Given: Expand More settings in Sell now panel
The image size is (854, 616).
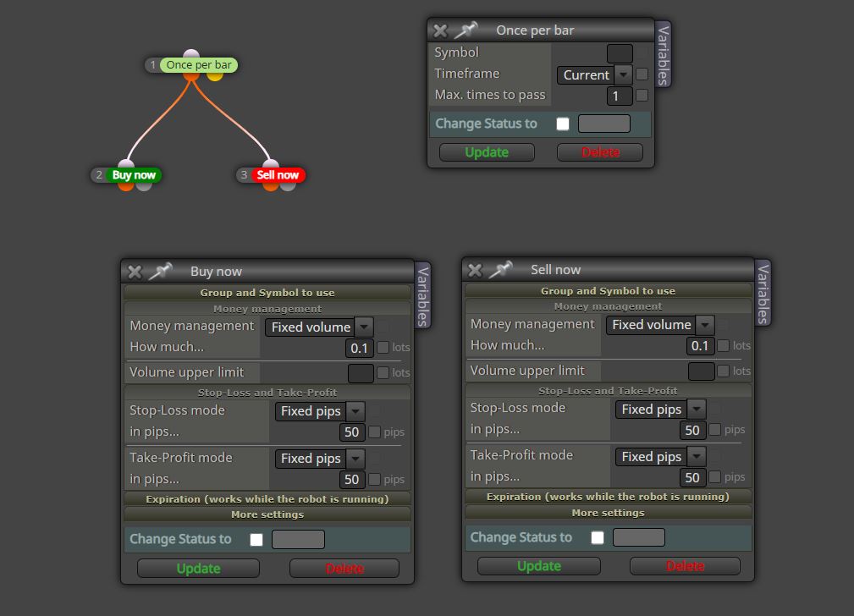Looking at the screenshot, I should (x=608, y=513).
